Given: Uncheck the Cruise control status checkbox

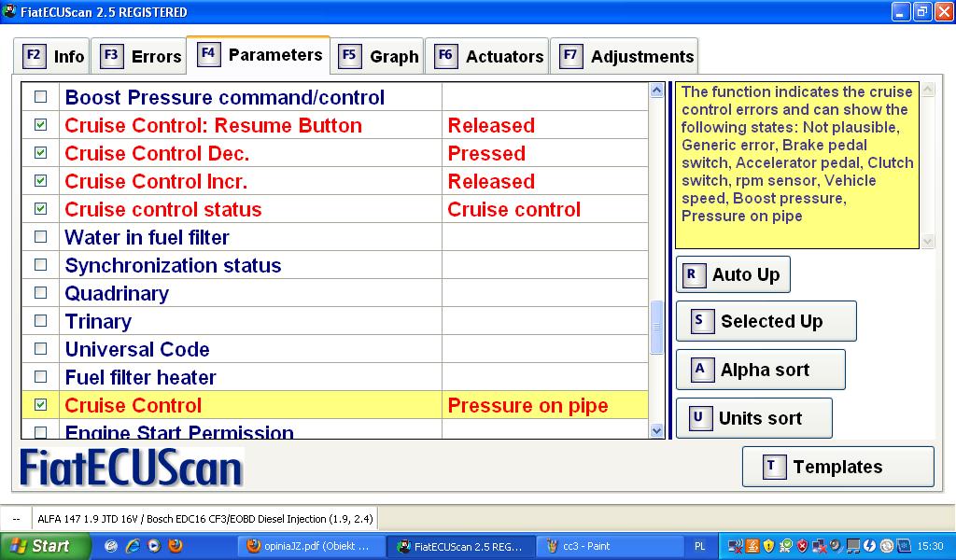Looking at the screenshot, I should coord(40,208).
